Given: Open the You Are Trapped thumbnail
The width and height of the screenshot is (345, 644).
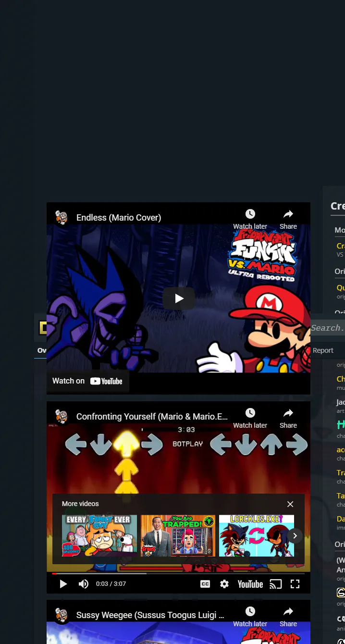Looking at the screenshot, I should tap(178, 536).
